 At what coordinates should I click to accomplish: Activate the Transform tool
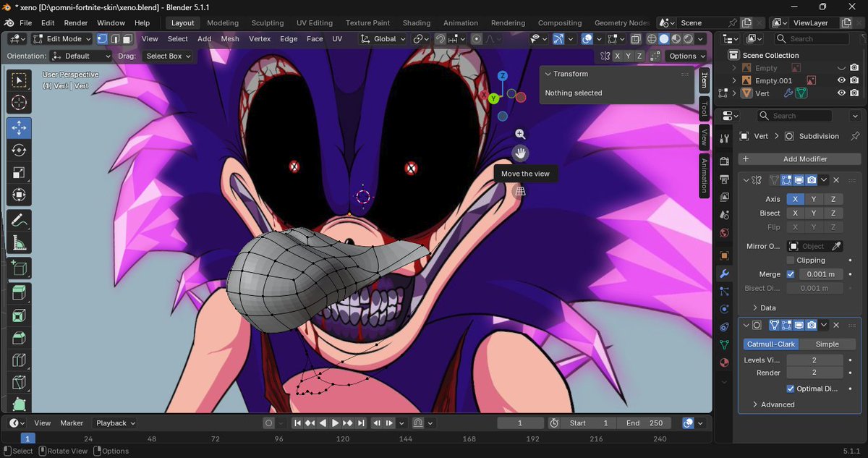point(20,195)
